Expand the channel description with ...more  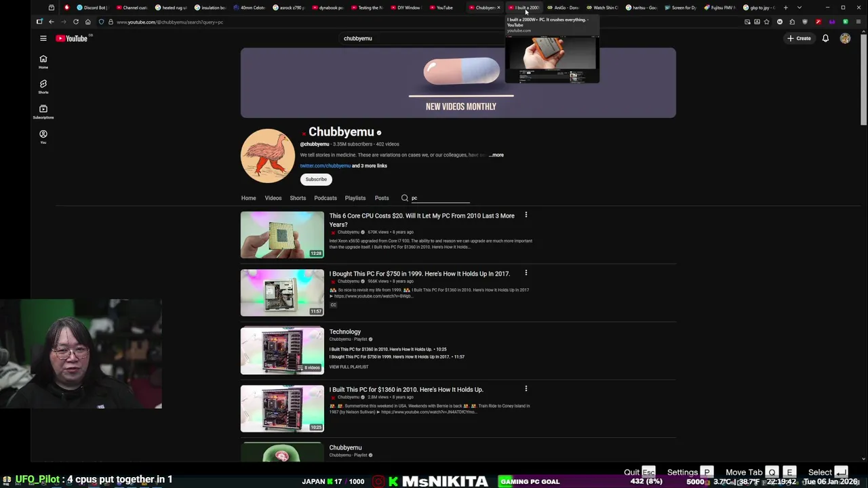[496, 155]
